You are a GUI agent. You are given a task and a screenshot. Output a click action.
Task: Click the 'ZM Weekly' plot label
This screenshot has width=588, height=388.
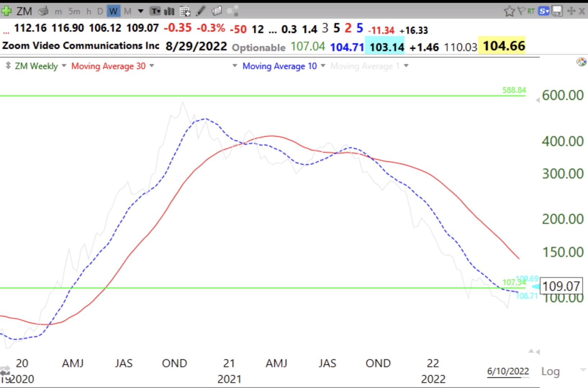pyautogui.click(x=36, y=66)
